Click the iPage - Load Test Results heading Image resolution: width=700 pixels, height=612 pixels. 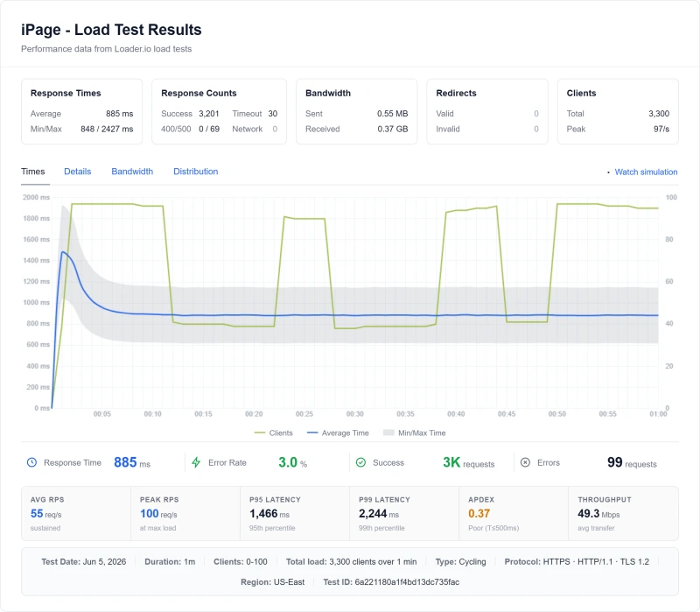click(x=111, y=30)
